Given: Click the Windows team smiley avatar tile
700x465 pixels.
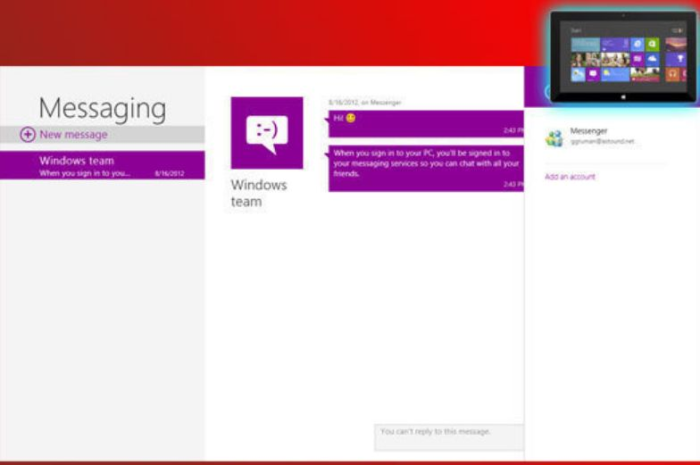Looking at the screenshot, I should (267, 133).
